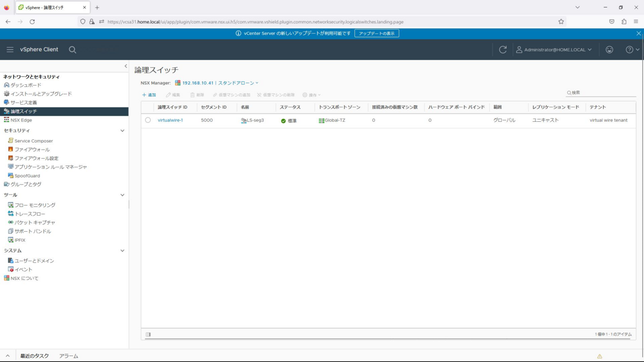The image size is (644, 362).
Task: Open the 操作 actions dropdown
Action: [311, 95]
